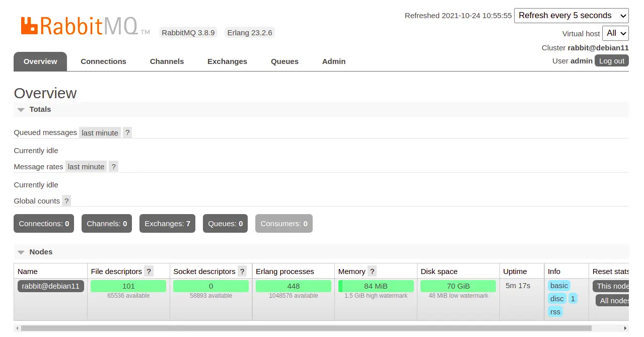This screenshot has width=644, height=337.
Task: Open the help for Global counts
Action: pyautogui.click(x=66, y=200)
